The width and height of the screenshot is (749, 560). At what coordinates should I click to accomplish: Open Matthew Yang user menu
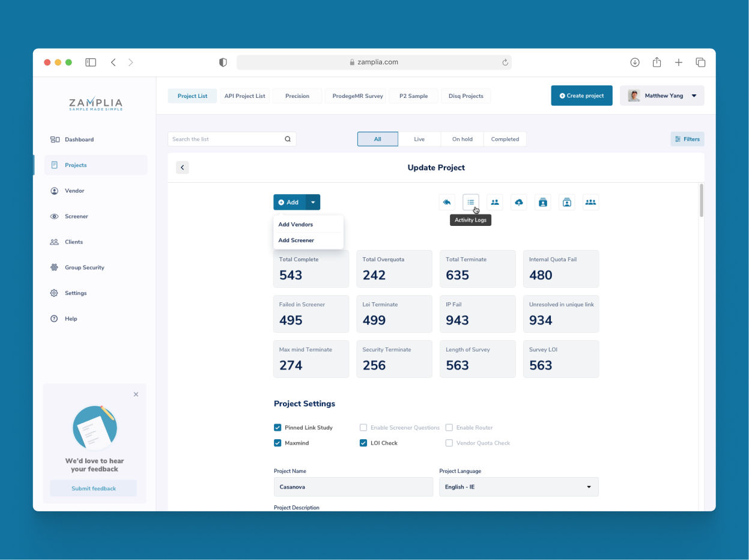tap(662, 96)
